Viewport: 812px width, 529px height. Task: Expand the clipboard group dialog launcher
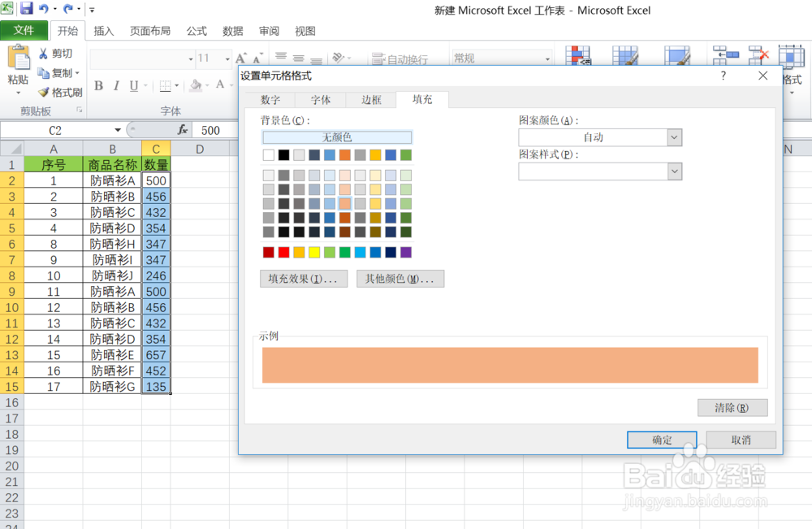(80, 110)
